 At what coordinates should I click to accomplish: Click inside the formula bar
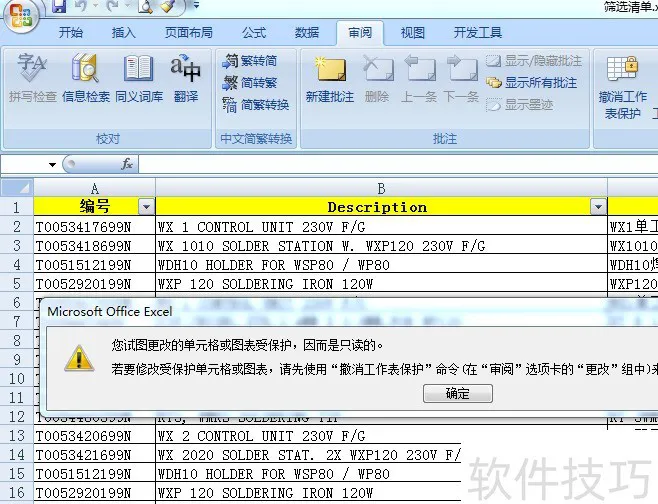[x=398, y=164]
